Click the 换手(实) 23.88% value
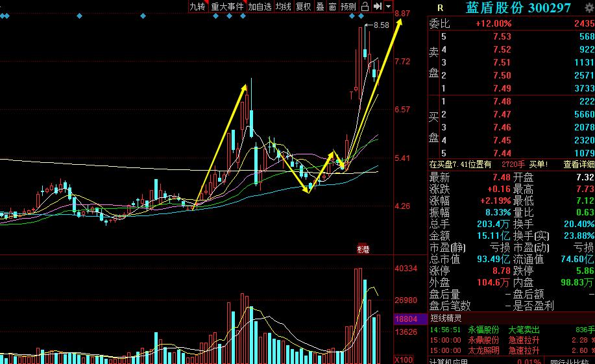The width and height of the screenshot is (595, 364). click(x=579, y=236)
